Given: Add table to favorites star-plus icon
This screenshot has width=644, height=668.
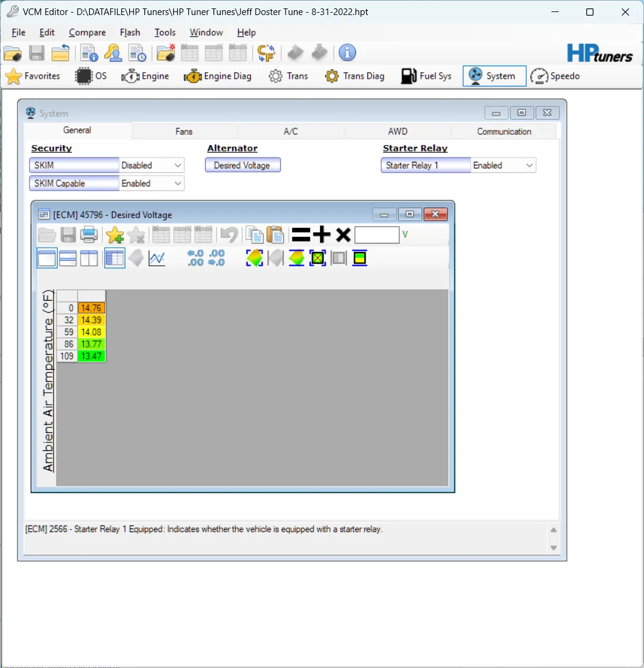Looking at the screenshot, I should pyautogui.click(x=115, y=234).
